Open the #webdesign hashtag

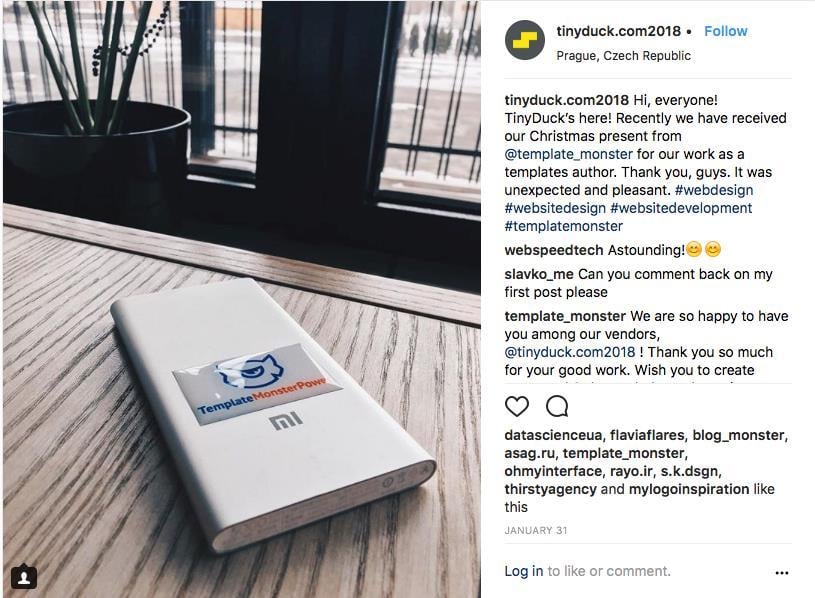point(714,190)
